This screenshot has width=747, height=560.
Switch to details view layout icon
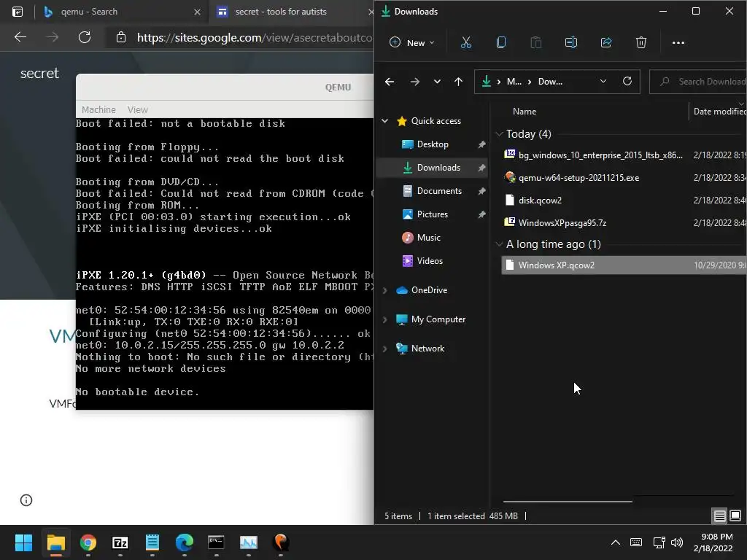(x=719, y=516)
